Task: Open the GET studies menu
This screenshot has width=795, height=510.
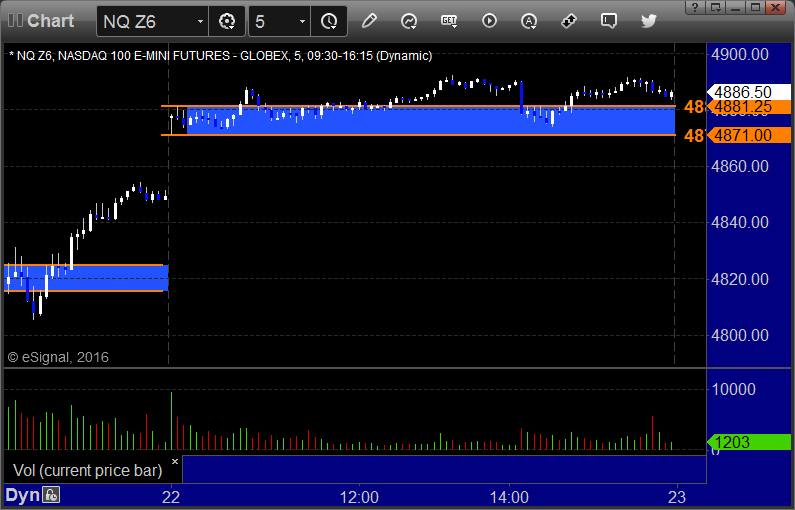Action: pos(449,21)
